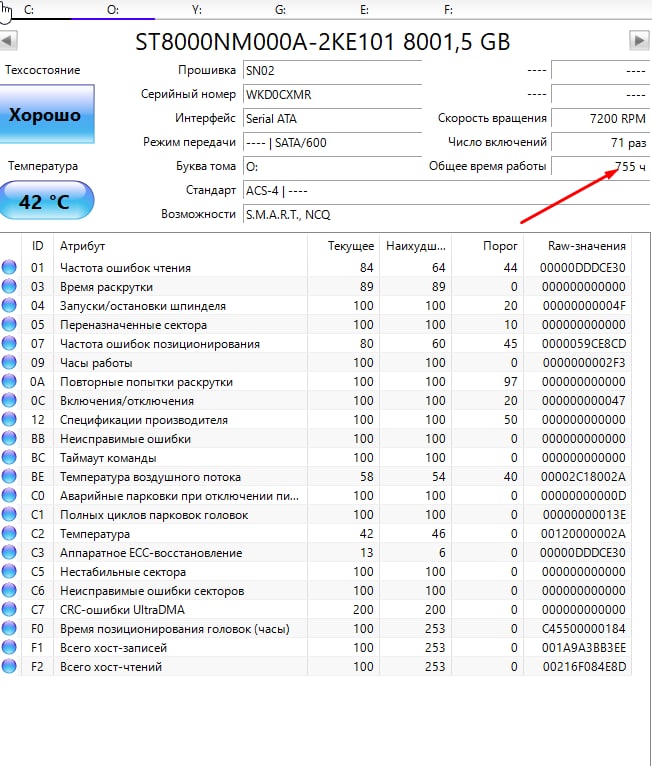Click features field S.M.A.R.T., NCQ
This screenshot has width=652, height=766.
(446, 214)
